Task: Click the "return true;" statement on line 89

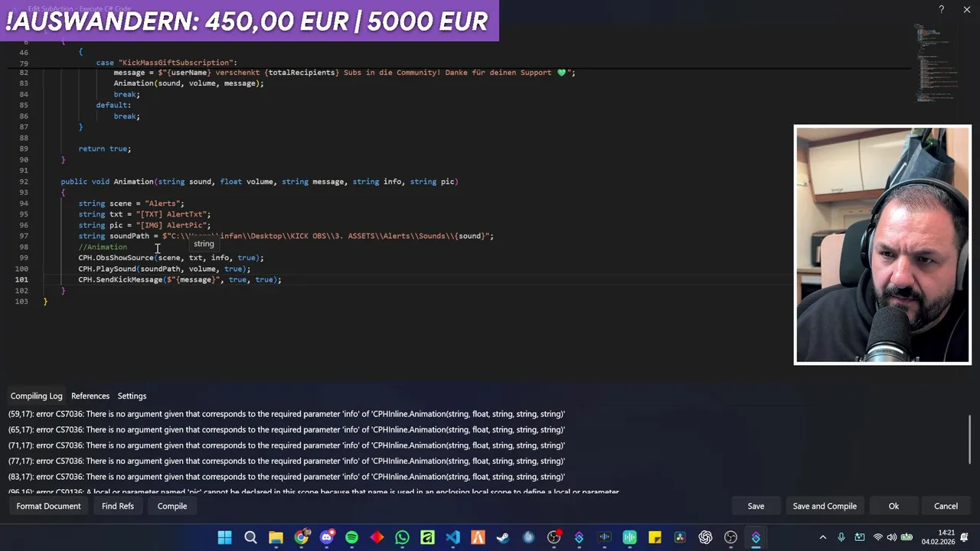Action: (x=105, y=148)
